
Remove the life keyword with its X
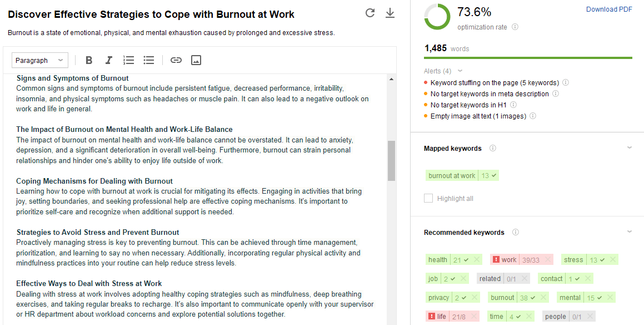point(473,316)
